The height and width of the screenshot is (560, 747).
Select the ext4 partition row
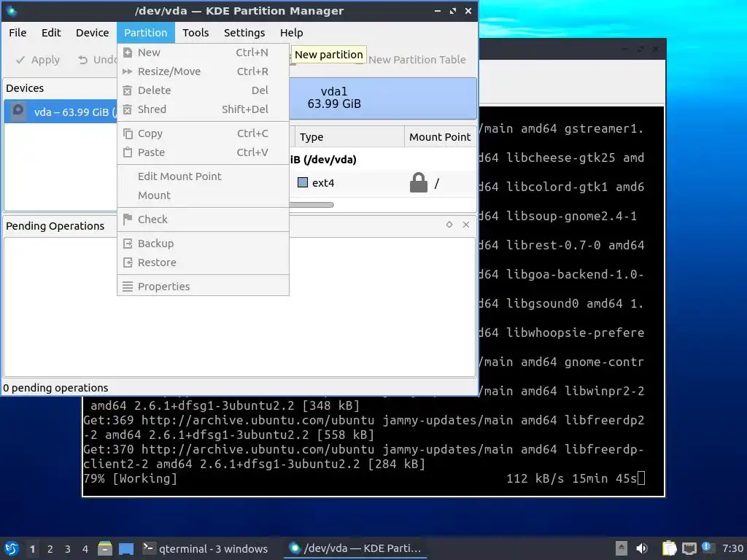[x=382, y=183]
